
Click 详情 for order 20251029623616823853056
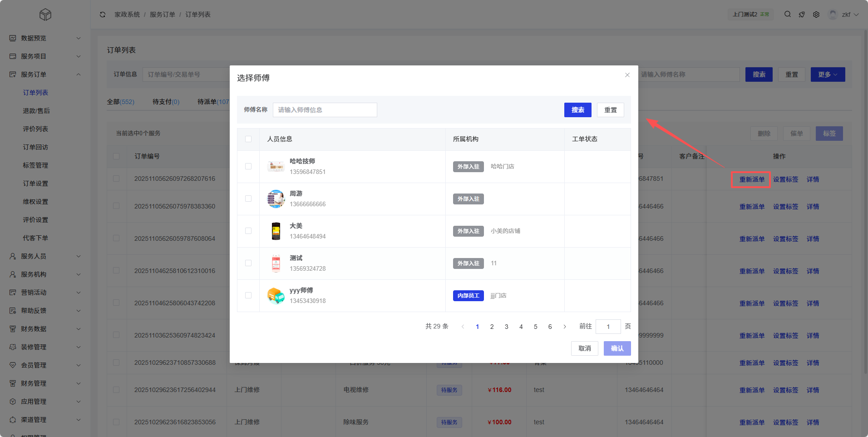coord(813,422)
